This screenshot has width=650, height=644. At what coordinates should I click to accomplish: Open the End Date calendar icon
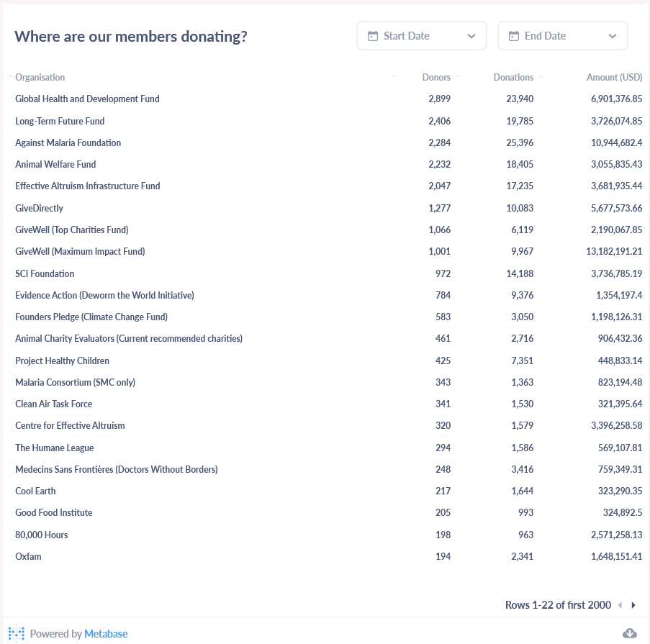[514, 35]
